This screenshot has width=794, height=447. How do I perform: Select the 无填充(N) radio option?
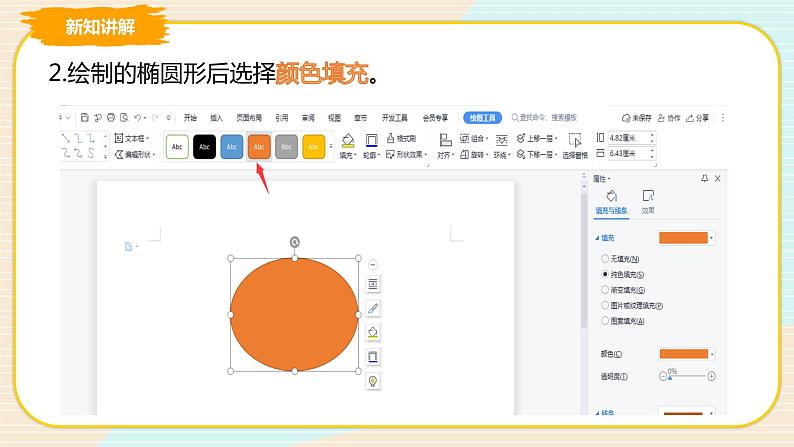pyautogui.click(x=620, y=259)
